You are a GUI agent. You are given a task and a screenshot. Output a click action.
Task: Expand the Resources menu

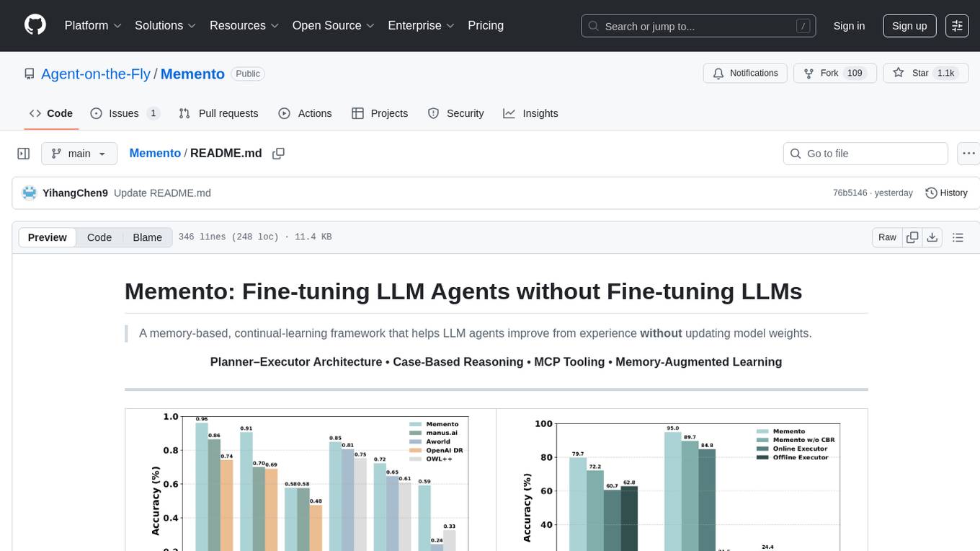pos(244,25)
